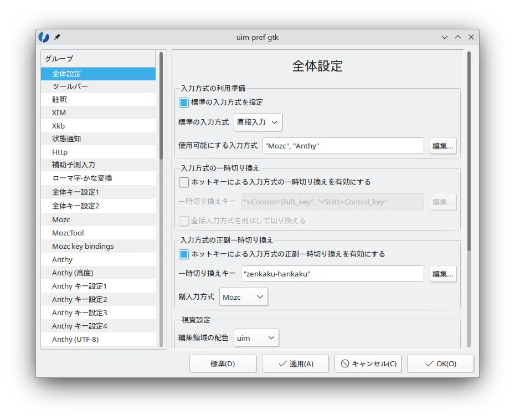
Task: Click the disabled <Control>Shift_key switch key field
Action: tap(332, 202)
